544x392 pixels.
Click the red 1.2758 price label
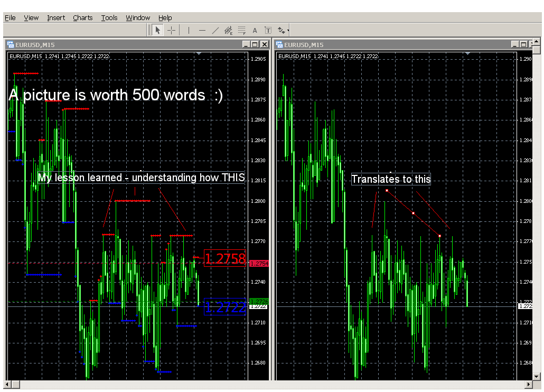(x=225, y=258)
